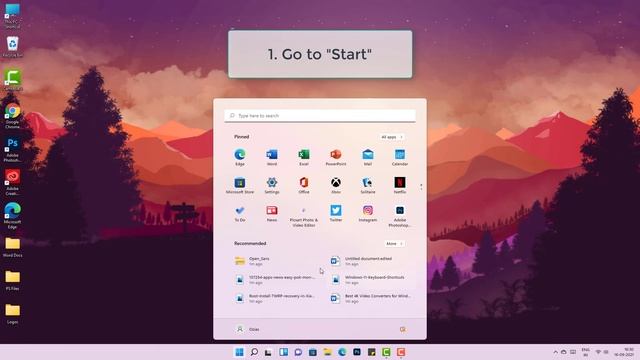Select the Adobe Photoshop desktop shortcut
This screenshot has height=360, width=640.
[12, 149]
